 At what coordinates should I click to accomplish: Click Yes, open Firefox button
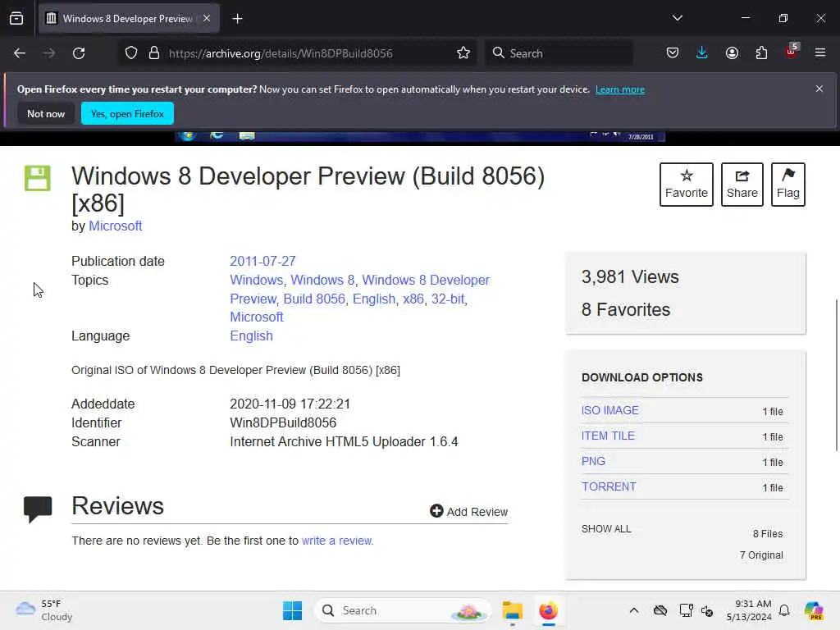coord(127,113)
